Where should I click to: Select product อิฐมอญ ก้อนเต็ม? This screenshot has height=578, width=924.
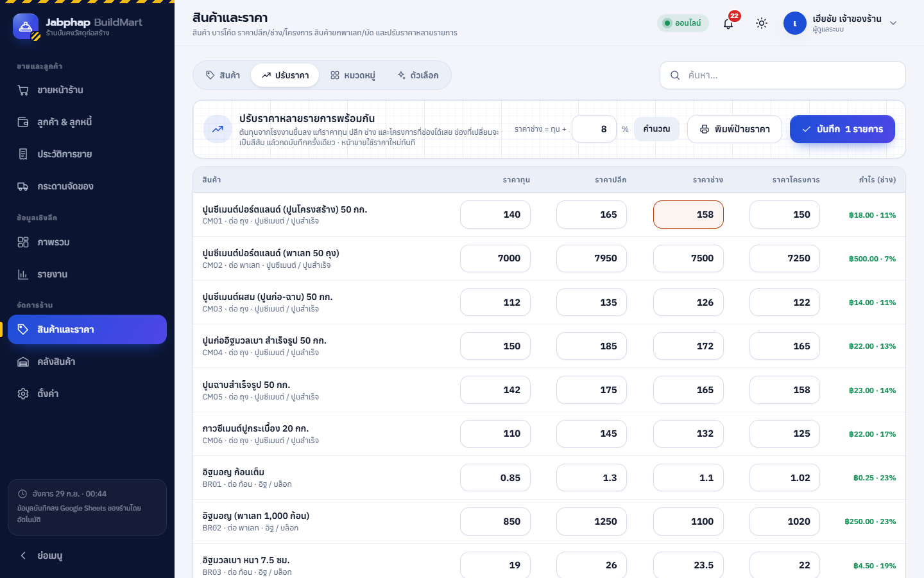[x=234, y=472]
